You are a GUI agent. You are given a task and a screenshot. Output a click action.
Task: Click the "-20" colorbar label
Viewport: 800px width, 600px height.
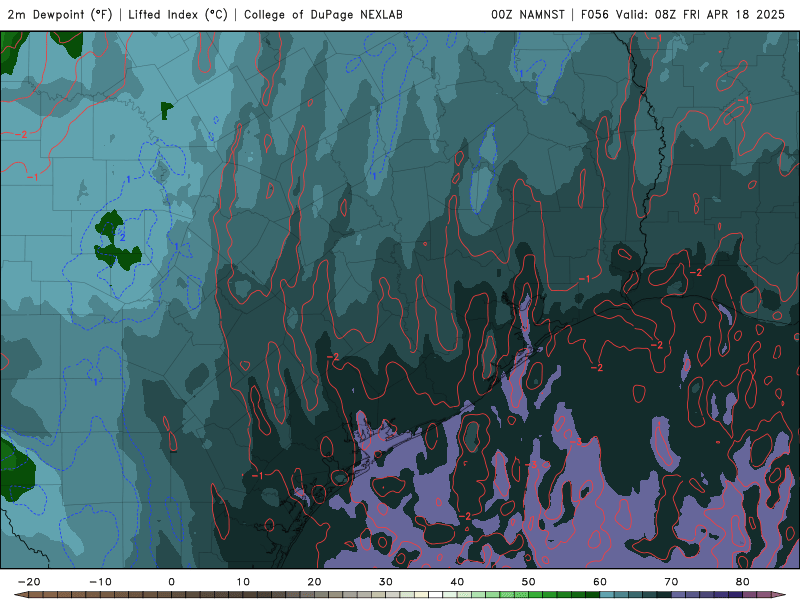pos(29,582)
